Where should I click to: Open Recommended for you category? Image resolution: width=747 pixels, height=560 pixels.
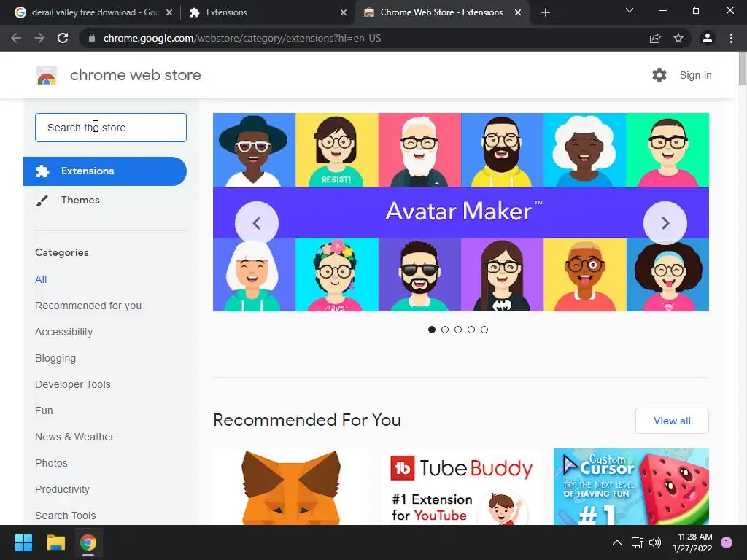88,306
